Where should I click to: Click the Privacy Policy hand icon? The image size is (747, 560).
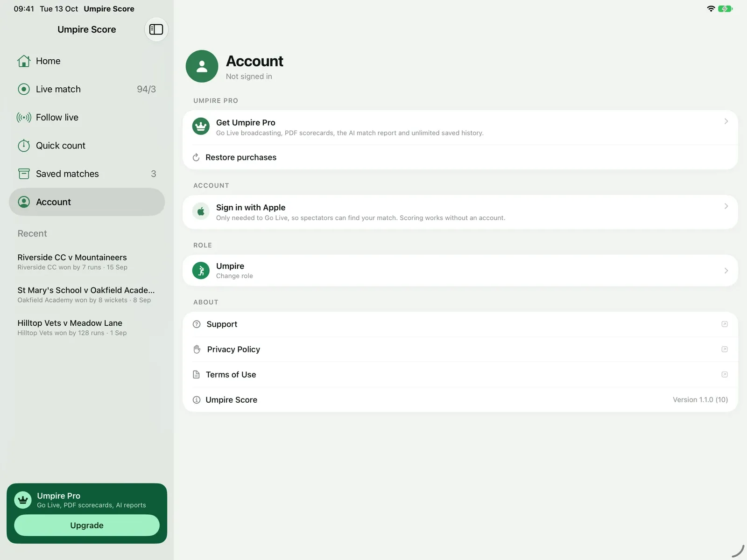(197, 350)
